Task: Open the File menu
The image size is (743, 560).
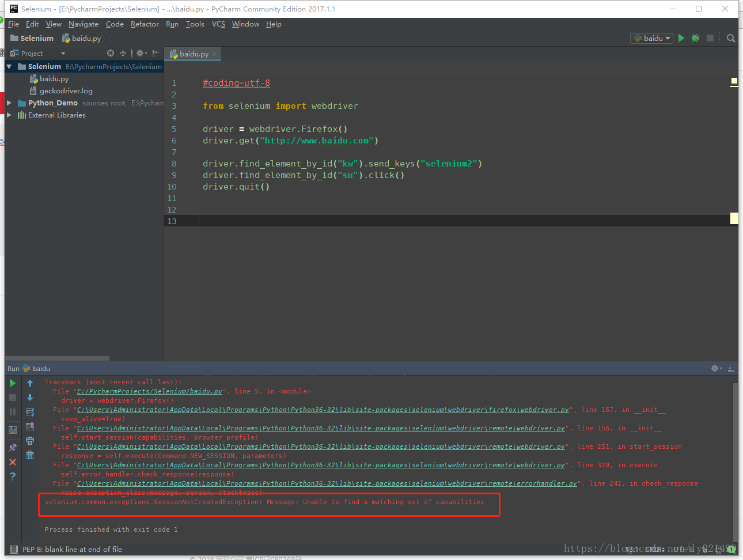Action: [x=14, y=24]
